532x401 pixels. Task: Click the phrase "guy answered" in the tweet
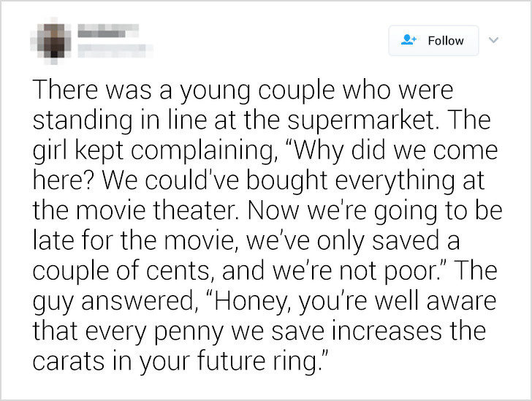click(113, 301)
